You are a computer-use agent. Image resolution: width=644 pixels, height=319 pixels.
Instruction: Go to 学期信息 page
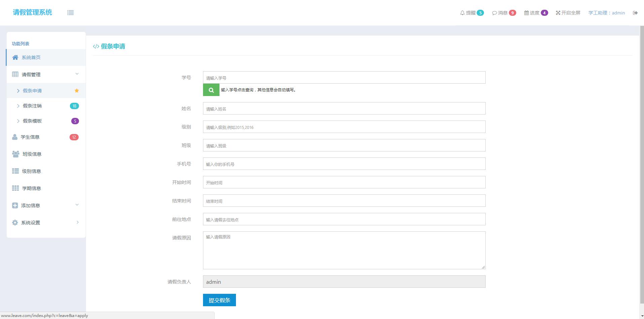46,188
